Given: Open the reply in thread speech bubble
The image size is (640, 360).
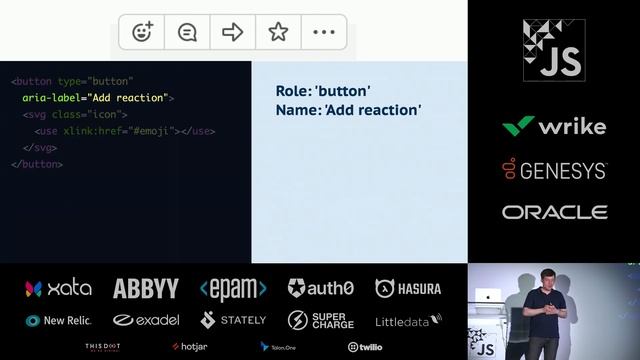Looking at the screenshot, I should [187, 32].
